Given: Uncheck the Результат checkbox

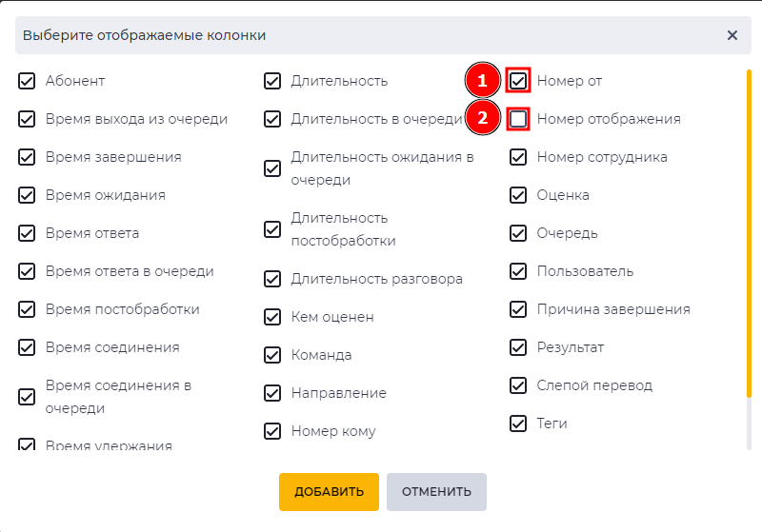Looking at the screenshot, I should tap(518, 347).
